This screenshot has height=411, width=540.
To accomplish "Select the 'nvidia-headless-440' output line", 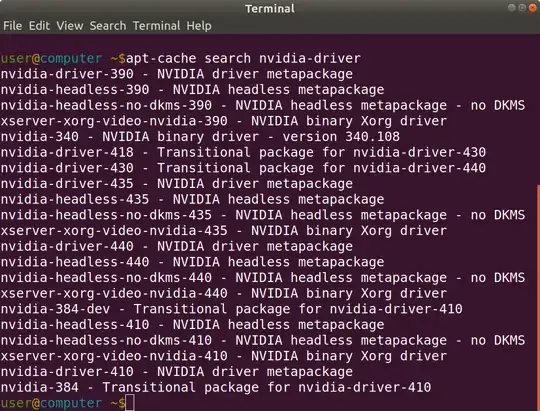I will point(192,262).
